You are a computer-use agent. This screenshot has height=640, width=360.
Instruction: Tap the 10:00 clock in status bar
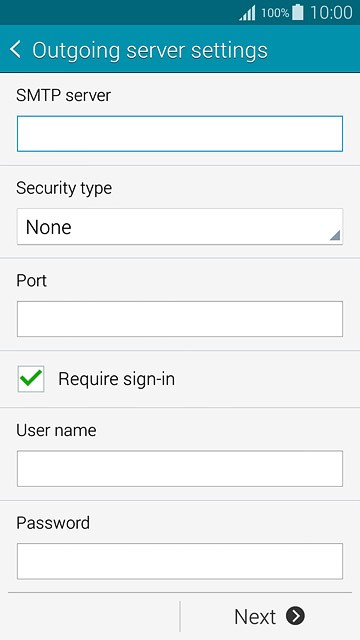point(331,13)
